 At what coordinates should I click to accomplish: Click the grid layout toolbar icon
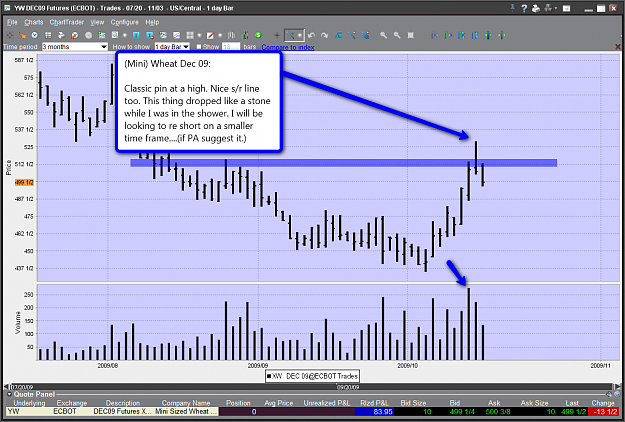click(x=190, y=35)
